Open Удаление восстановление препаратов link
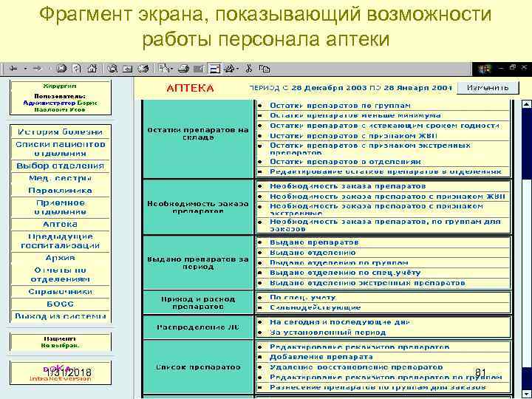The height and width of the screenshot is (399, 532). click(x=356, y=367)
